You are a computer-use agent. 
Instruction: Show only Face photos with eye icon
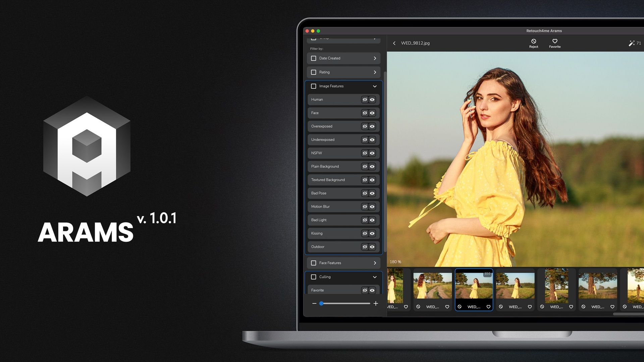pos(372,113)
